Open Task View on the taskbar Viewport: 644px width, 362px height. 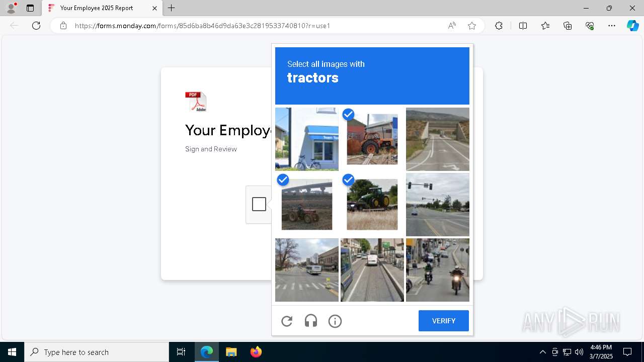tap(181, 352)
